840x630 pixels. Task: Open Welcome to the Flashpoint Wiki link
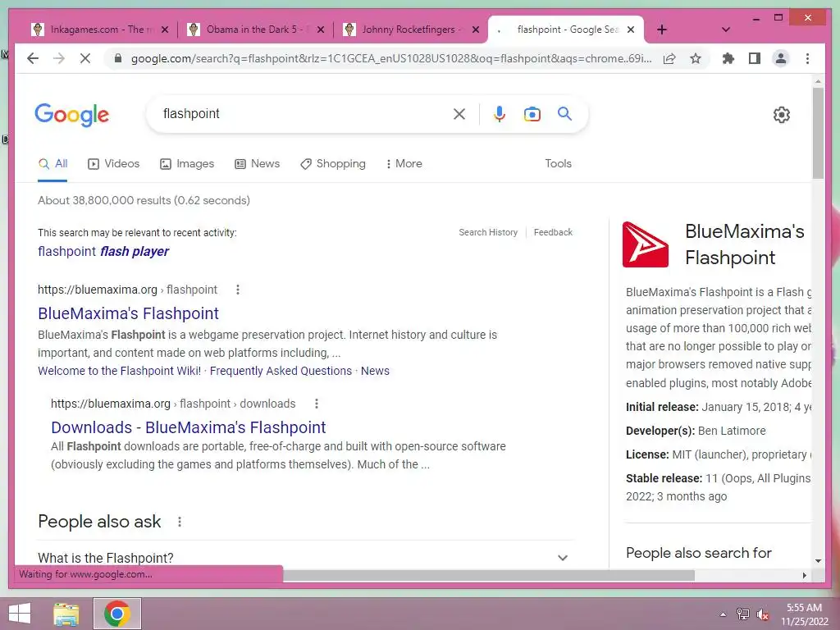[x=120, y=371]
